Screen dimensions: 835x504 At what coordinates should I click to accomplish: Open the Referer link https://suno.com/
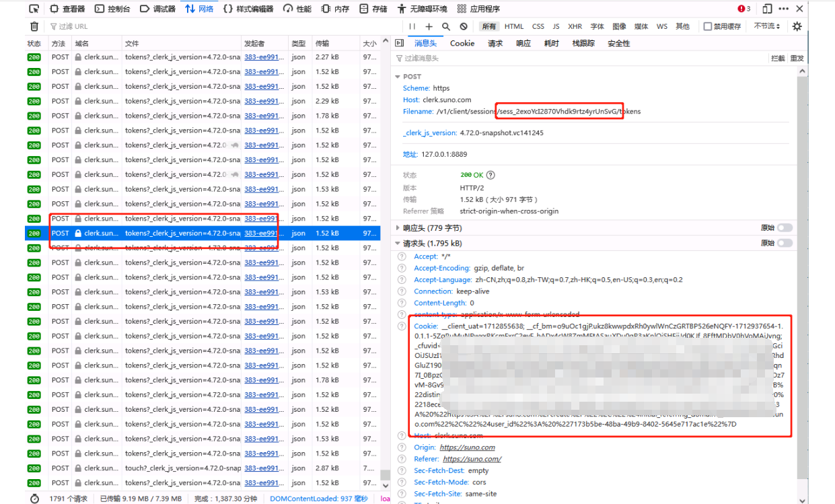click(472, 459)
